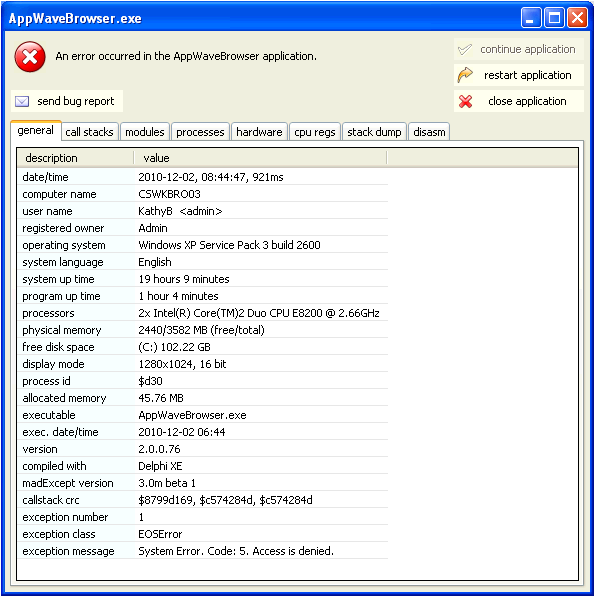Image resolution: width=597 pixels, height=598 pixels.
Task: Click the CSWKBRO03 value
Action: pyautogui.click(x=169, y=194)
